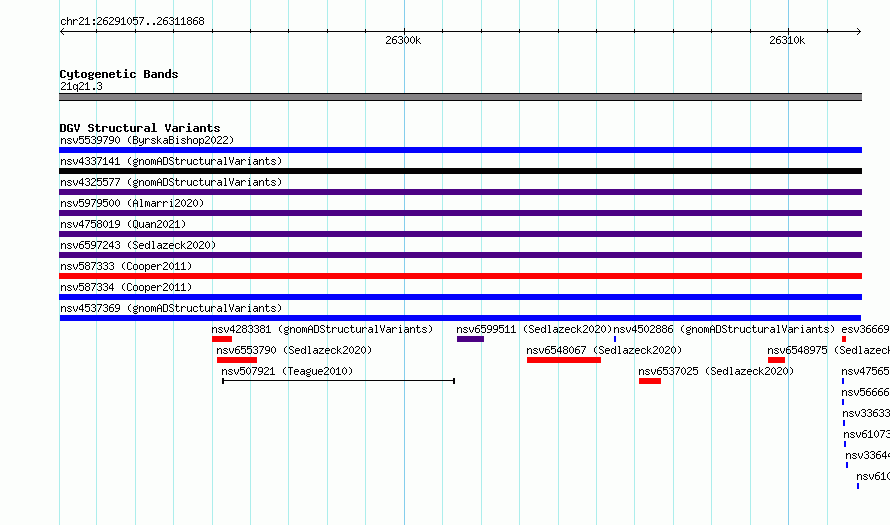The height and width of the screenshot is (525, 890).
Task: Click the nsv4502886 (gnomADStructuralVariants) label
Action: (x=724, y=329)
